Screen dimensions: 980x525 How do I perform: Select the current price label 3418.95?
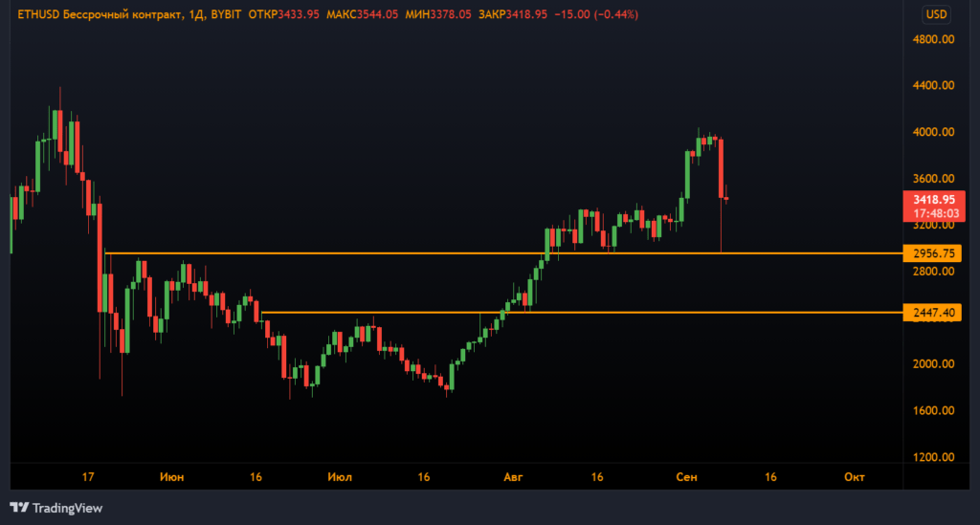tap(934, 200)
